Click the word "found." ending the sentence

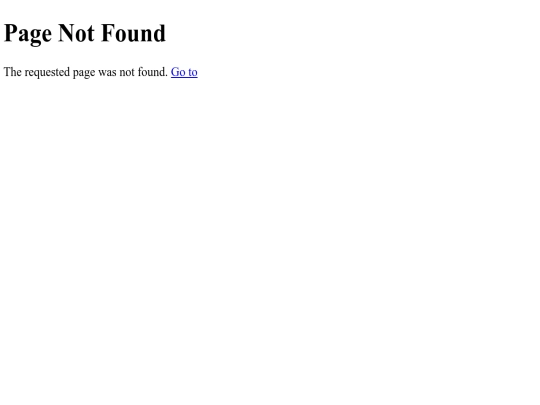[x=153, y=72]
